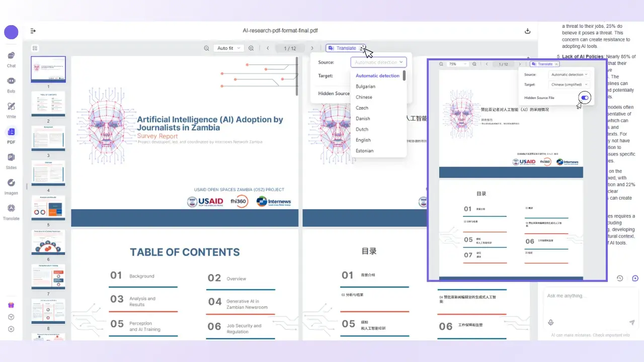Go to the next page arrow
This screenshot has height=362, width=644.
312,48
